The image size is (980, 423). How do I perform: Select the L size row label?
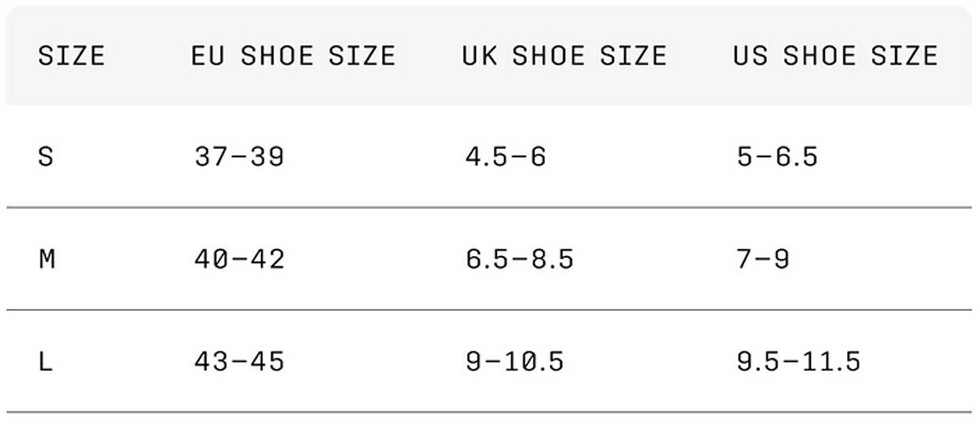(45, 362)
